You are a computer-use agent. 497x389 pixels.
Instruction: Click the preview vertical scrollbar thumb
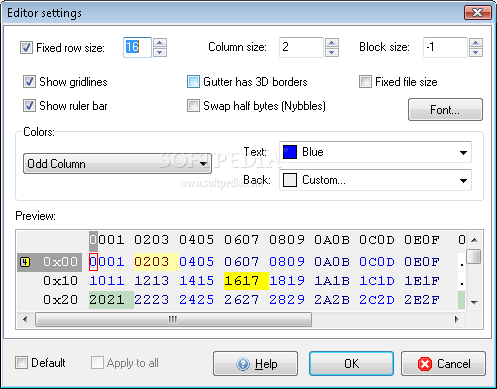coord(474,257)
